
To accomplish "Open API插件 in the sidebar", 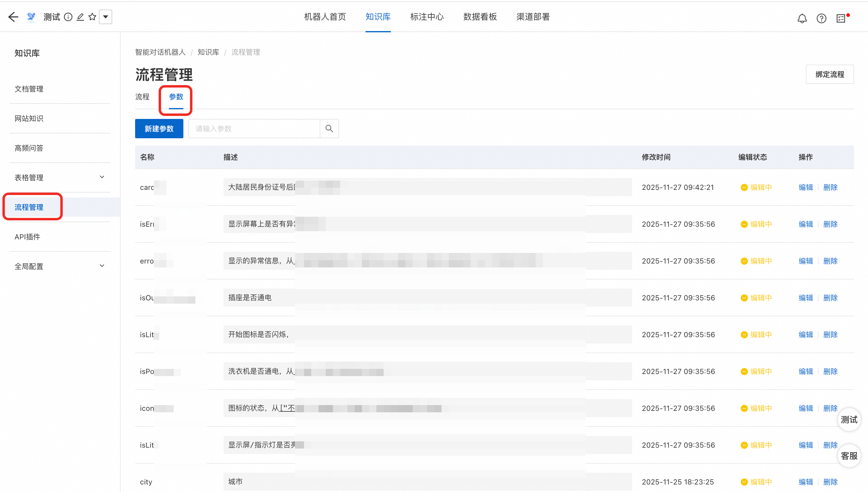I will tap(27, 237).
